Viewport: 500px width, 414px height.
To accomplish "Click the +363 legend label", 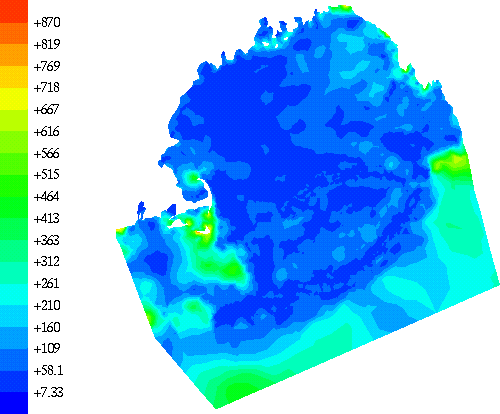I will click(x=47, y=240).
